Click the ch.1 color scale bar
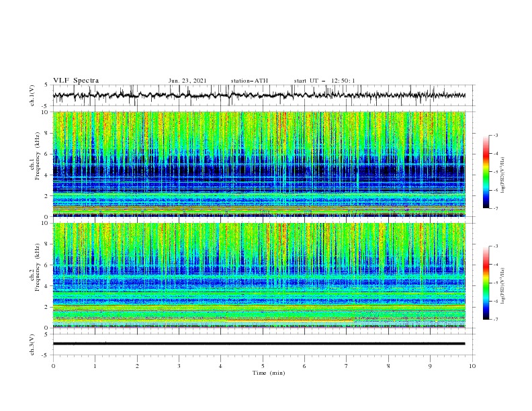The height and width of the screenshot is (411, 532). [486, 171]
